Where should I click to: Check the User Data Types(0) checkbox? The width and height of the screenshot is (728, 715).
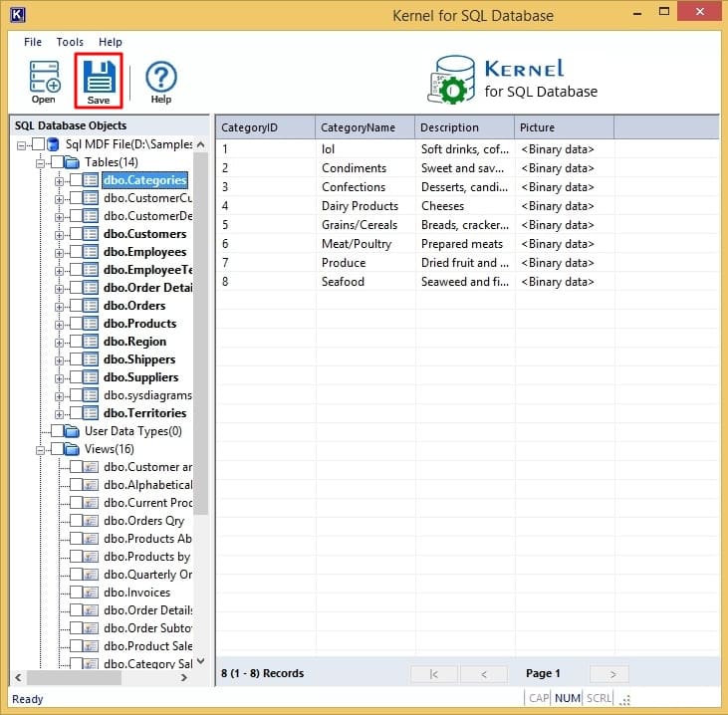tap(58, 431)
